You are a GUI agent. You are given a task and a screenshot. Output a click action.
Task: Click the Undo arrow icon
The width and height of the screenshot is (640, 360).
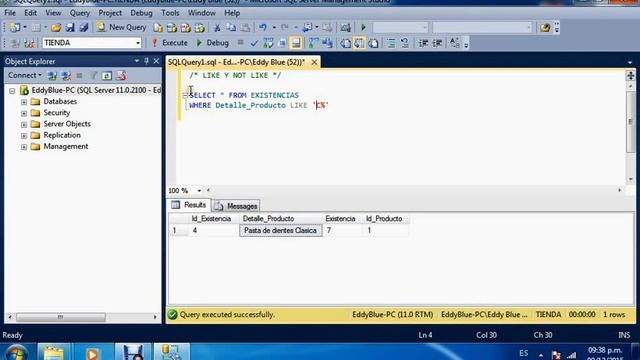click(263, 28)
